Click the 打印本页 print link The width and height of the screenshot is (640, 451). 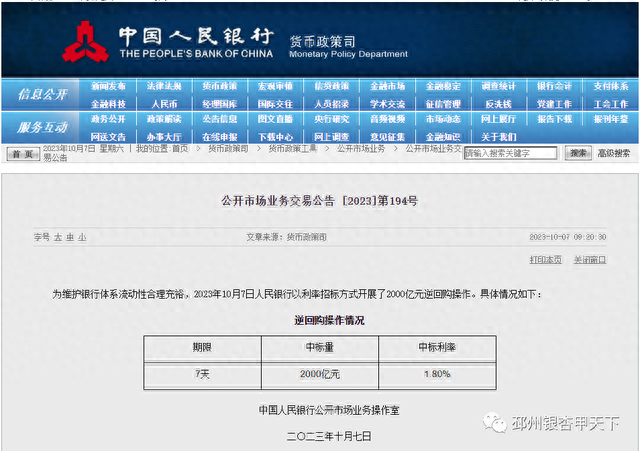click(x=546, y=260)
